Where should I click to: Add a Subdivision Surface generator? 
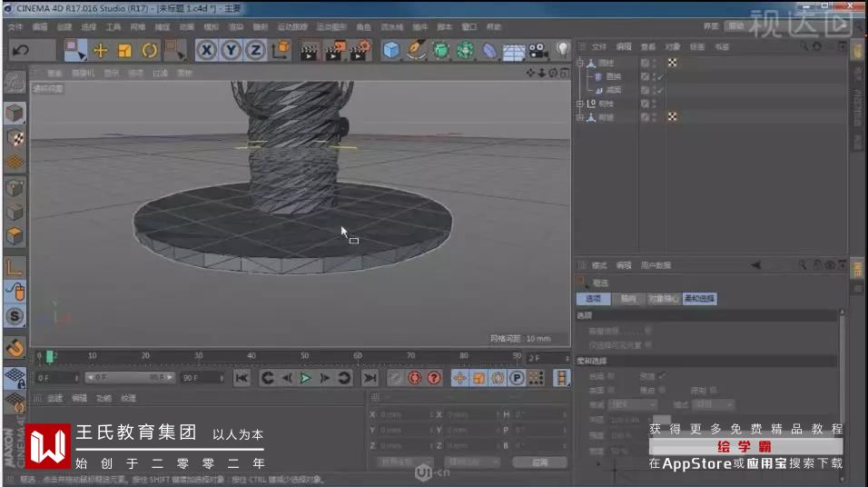click(440, 50)
